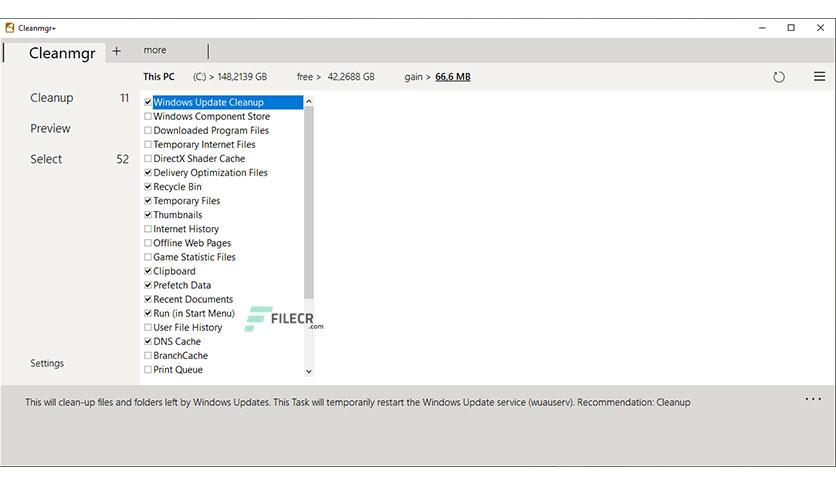The image size is (836, 484).
Task: Check User File History checkbox
Action: [148, 327]
